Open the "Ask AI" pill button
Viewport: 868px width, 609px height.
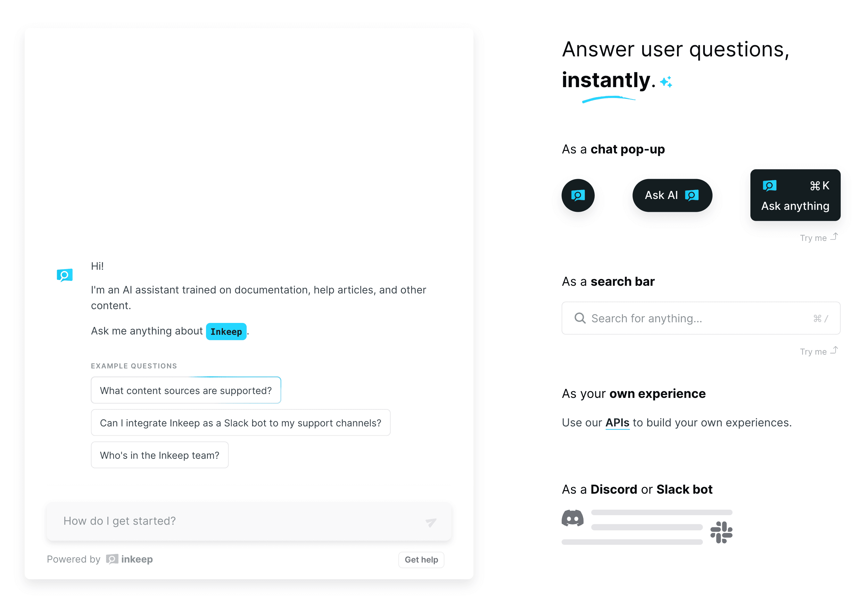click(672, 195)
